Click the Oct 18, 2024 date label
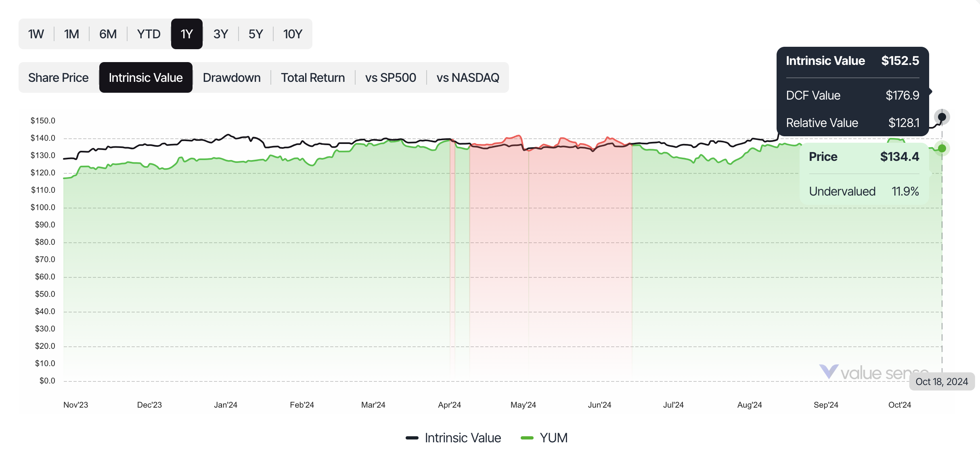Image resolution: width=980 pixels, height=454 pixels. [942, 381]
